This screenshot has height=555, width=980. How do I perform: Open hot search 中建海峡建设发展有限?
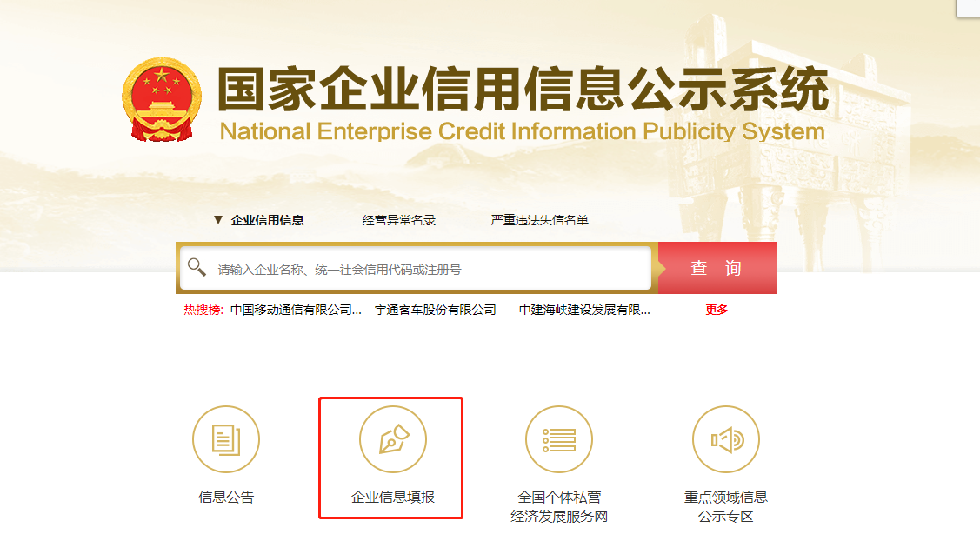click(584, 310)
